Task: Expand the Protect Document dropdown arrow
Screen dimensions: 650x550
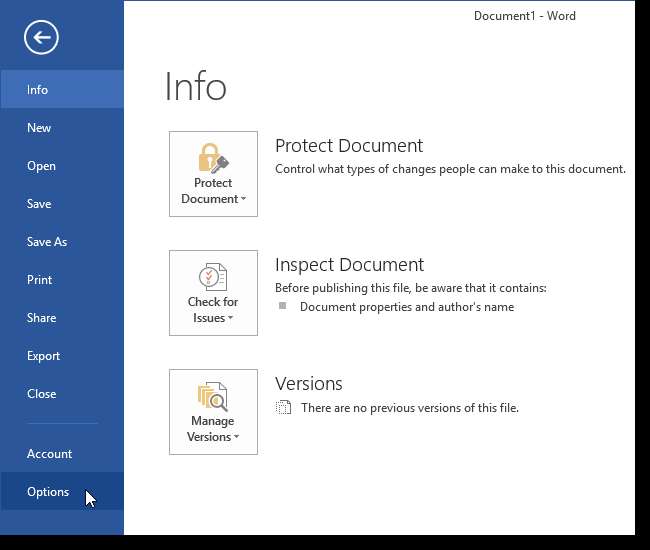Action: [x=244, y=200]
